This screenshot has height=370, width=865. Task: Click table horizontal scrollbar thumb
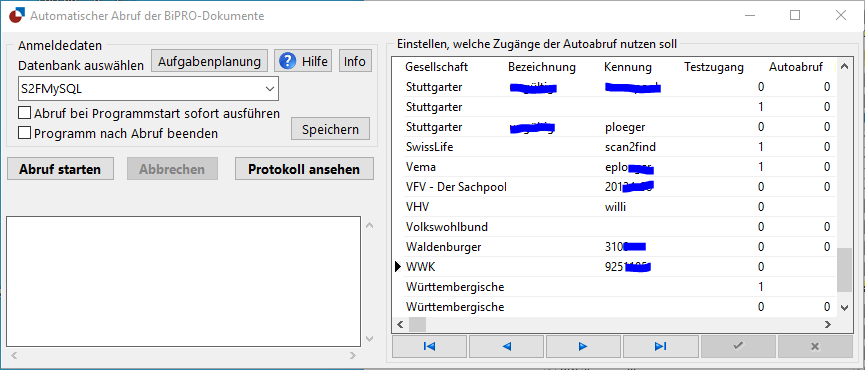pos(418,324)
